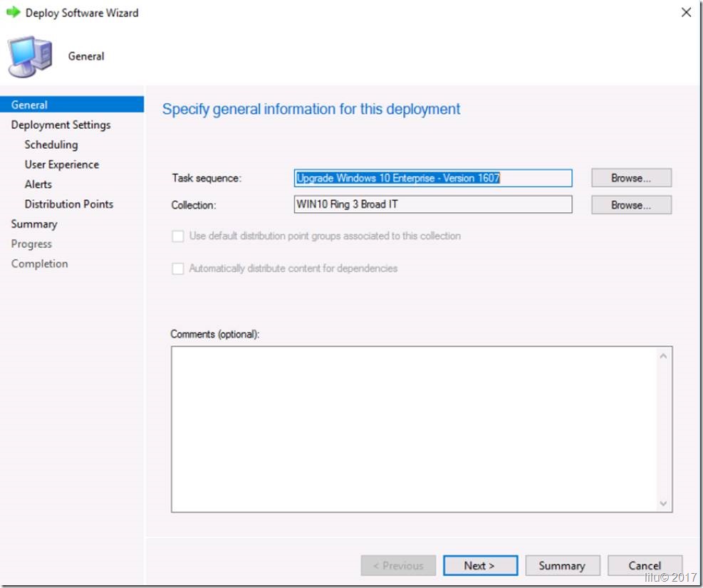Click comments scrollbar down arrow
703x588 pixels.
pyautogui.click(x=664, y=503)
